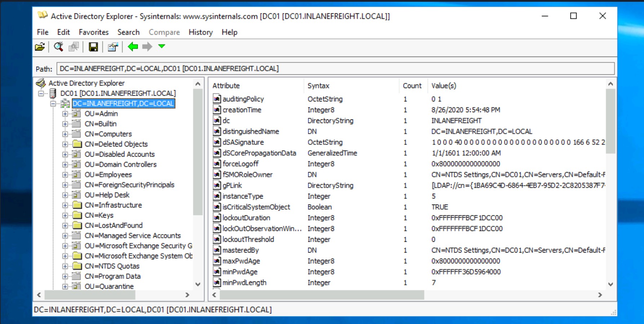The image size is (644, 324).
Task: Collapse the DC=INLANEFREIGHT,DC=LOCAL node
Action: (53, 104)
